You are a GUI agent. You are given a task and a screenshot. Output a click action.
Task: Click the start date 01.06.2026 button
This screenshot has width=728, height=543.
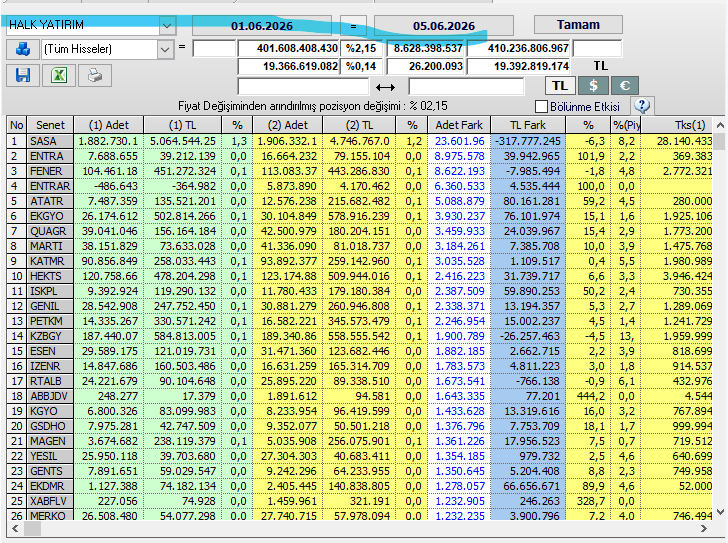click(262, 26)
